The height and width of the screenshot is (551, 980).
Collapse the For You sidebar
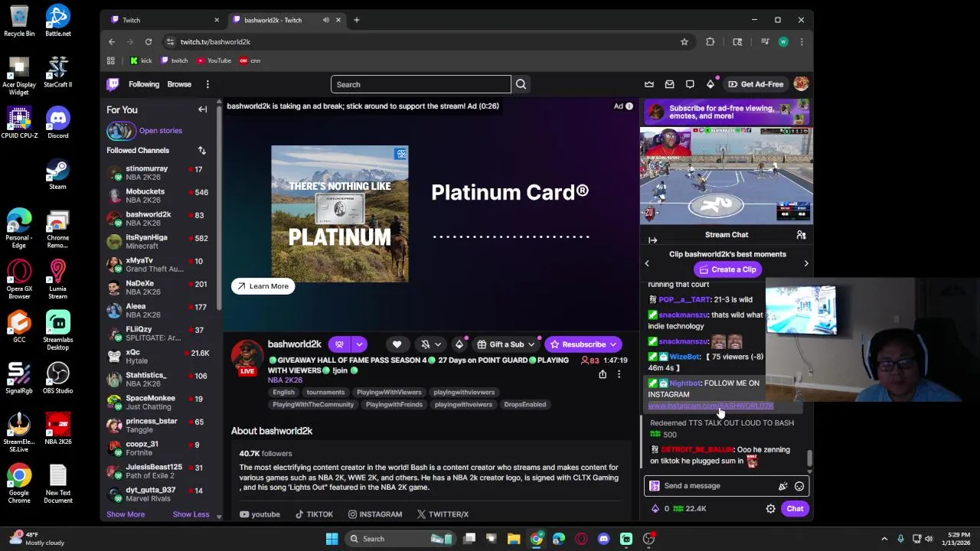pyautogui.click(x=203, y=109)
